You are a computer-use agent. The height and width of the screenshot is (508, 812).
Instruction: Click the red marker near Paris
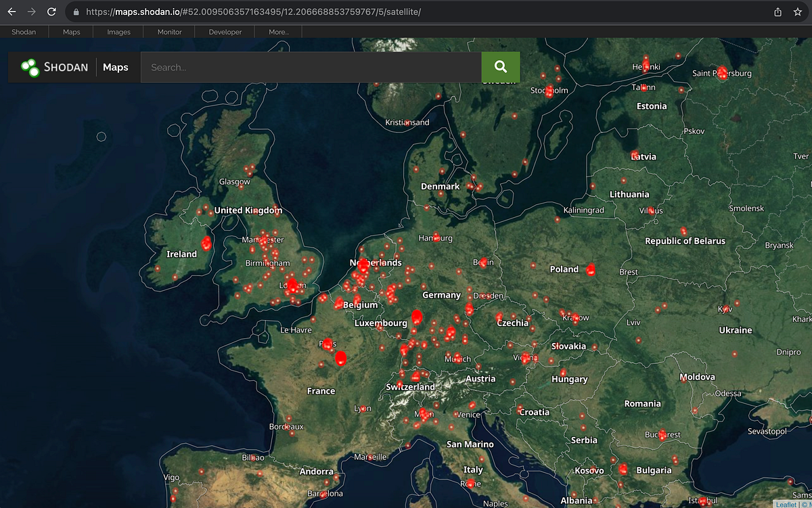coord(328,345)
